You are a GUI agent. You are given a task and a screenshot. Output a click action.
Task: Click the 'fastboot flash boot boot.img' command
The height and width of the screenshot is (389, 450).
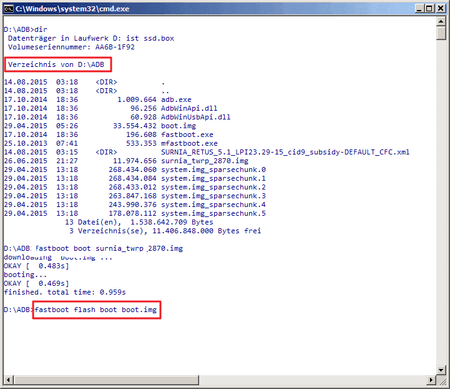(97, 310)
